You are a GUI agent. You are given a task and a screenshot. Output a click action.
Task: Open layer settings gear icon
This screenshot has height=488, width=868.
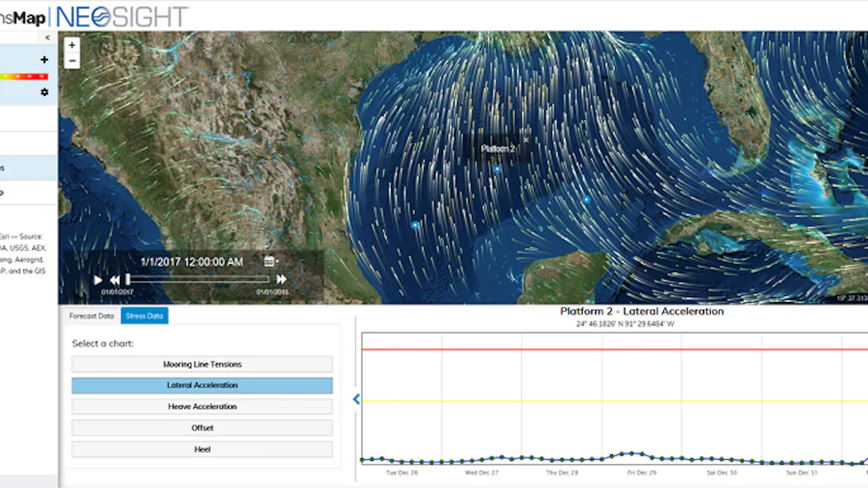point(45,92)
